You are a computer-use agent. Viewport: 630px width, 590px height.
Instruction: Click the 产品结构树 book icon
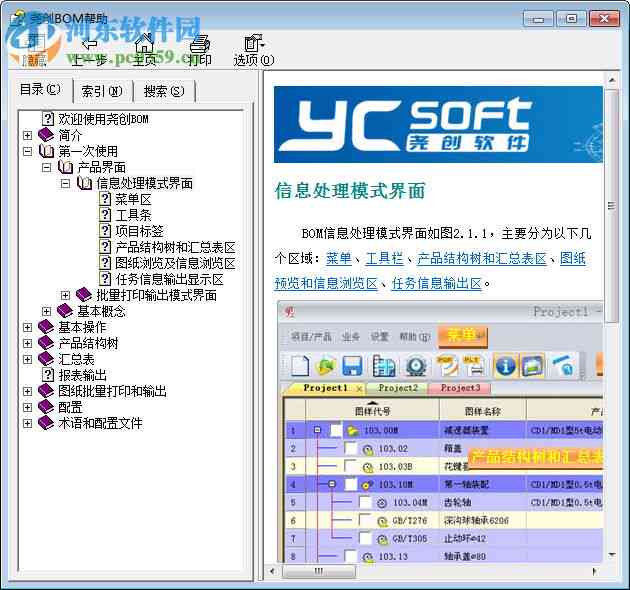coord(46,343)
